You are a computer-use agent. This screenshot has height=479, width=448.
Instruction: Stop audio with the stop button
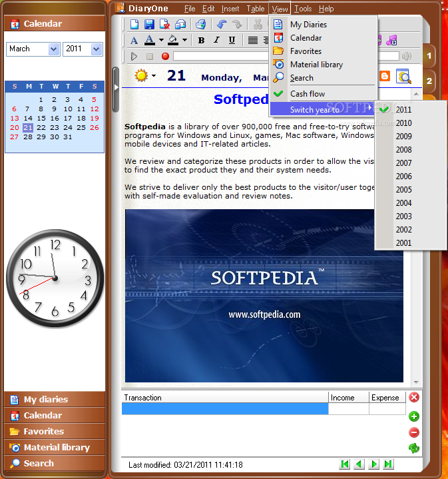(x=150, y=57)
